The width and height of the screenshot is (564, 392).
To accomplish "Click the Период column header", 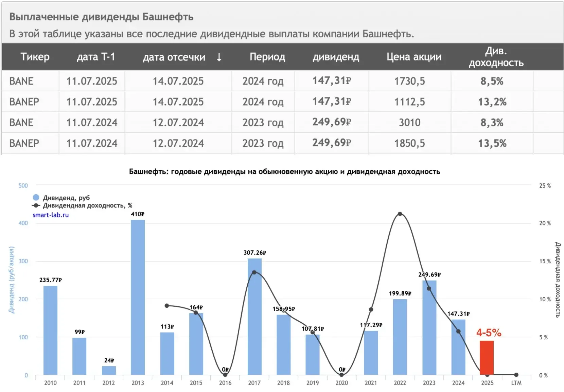I will (x=267, y=57).
